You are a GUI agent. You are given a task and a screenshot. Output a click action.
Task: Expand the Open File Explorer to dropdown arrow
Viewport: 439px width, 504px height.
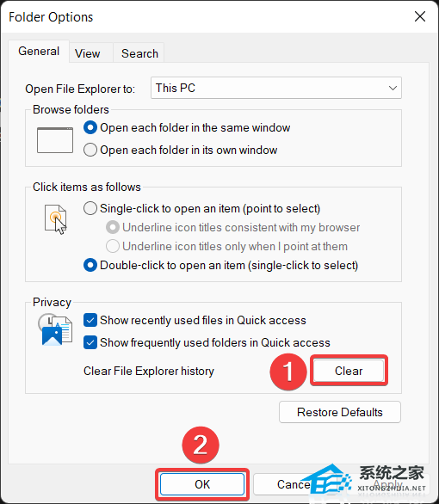(393, 88)
